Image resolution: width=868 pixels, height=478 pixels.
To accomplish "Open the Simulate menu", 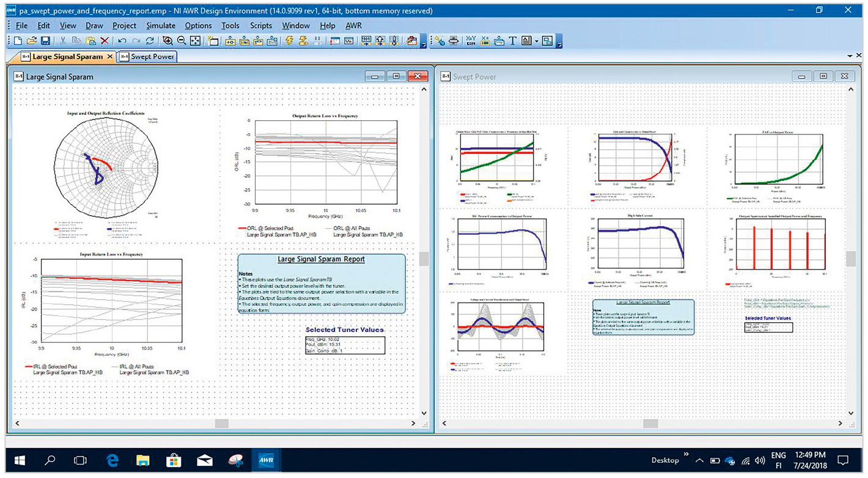I will pos(161,26).
